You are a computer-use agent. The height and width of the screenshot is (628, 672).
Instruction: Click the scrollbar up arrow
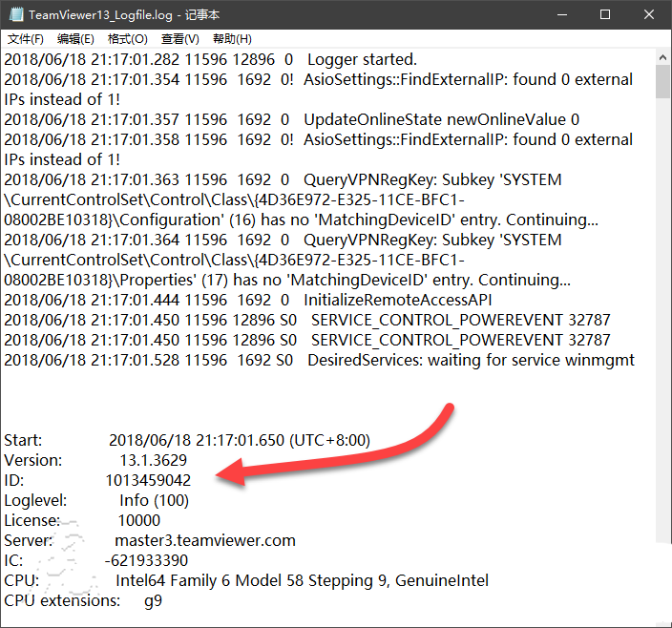[x=662, y=57]
